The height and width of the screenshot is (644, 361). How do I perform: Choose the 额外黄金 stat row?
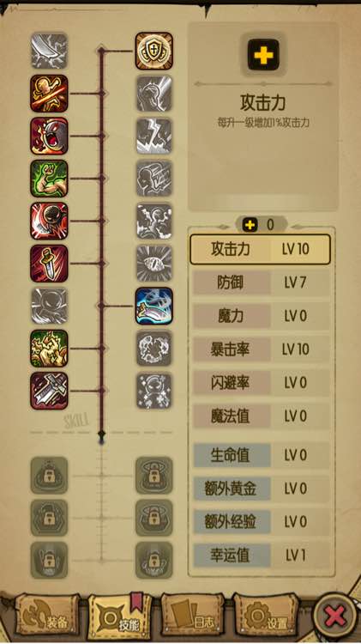coord(262,489)
